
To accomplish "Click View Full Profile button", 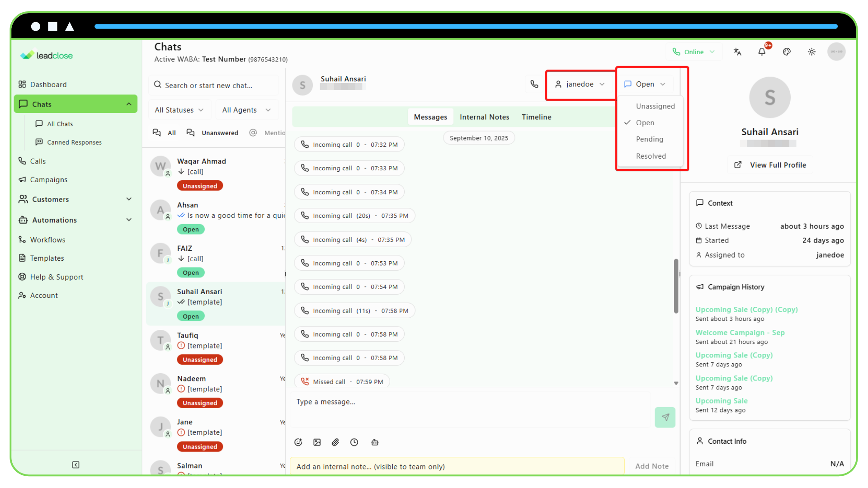I will click(771, 165).
